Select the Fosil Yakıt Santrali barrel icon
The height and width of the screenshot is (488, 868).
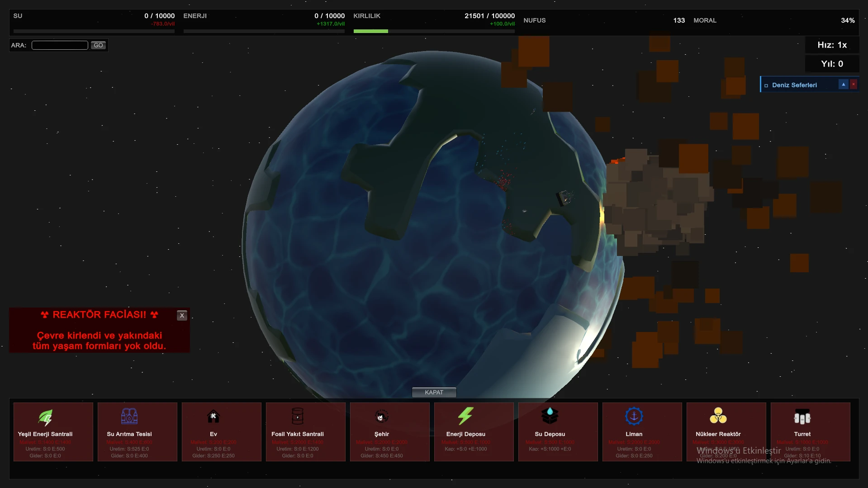click(298, 417)
